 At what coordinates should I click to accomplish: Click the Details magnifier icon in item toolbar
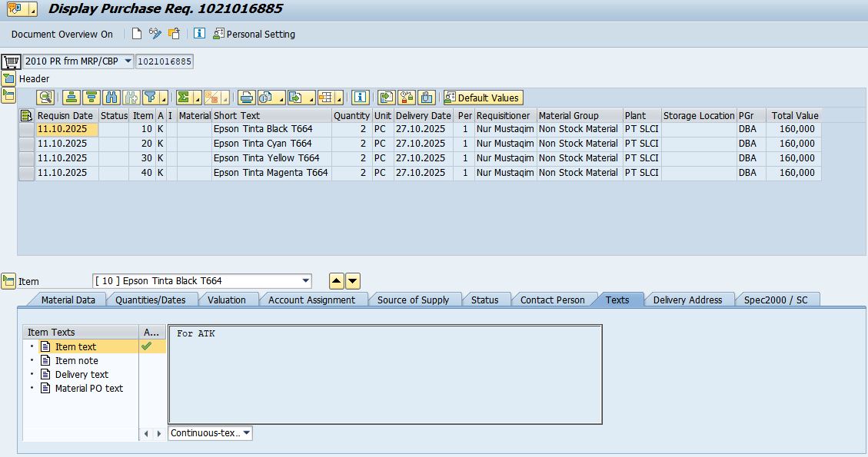tap(45, 98)
